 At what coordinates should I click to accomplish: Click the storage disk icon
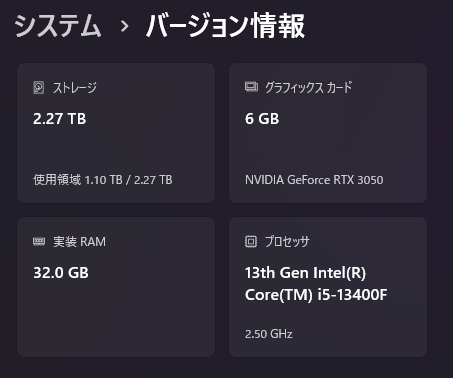(x=39, y=88)
